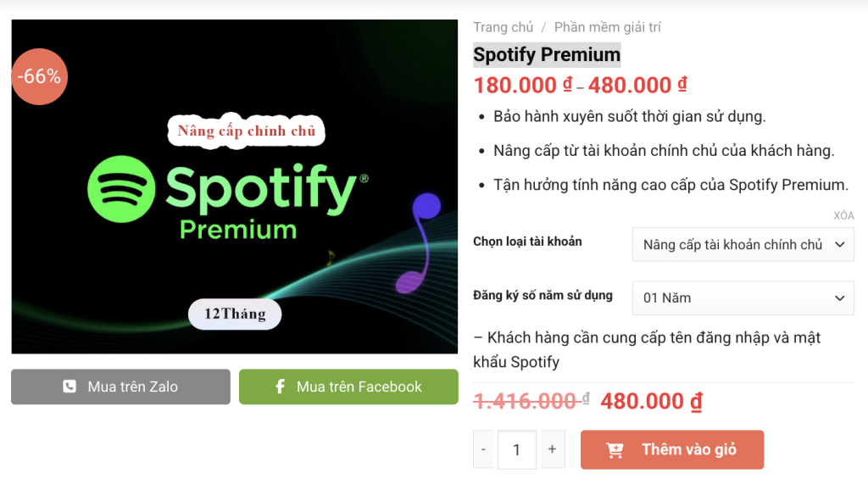Click the shopping cart icon

tap(615, 450)
